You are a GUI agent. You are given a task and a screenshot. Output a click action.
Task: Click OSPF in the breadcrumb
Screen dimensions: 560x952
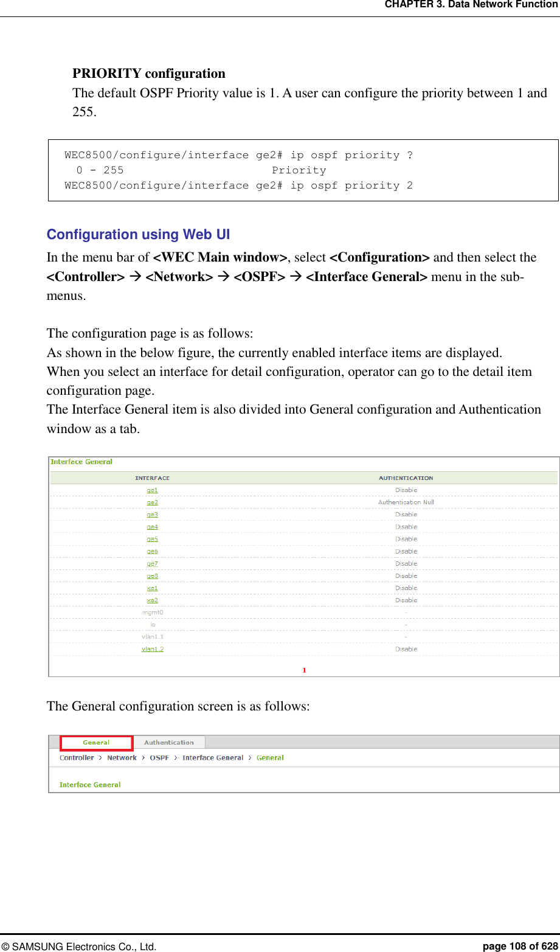pyautogui.click(x=159, y=758)
